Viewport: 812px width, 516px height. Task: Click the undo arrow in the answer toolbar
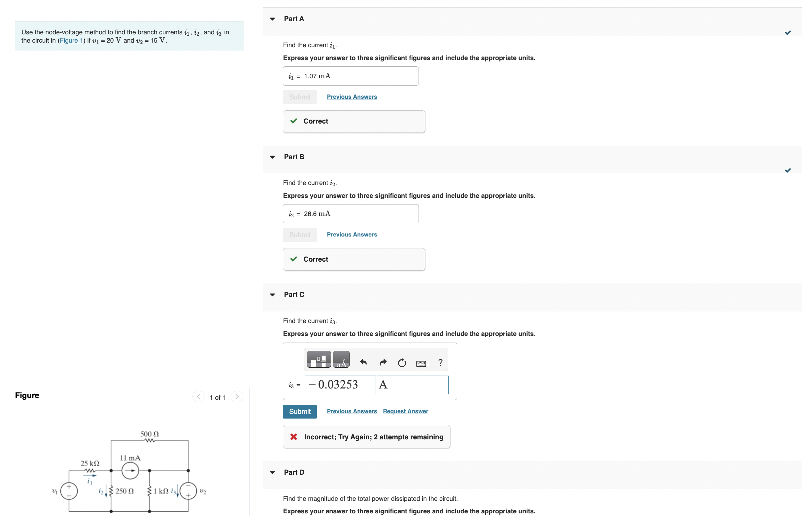pyautogui.click(x=364, y=362)
